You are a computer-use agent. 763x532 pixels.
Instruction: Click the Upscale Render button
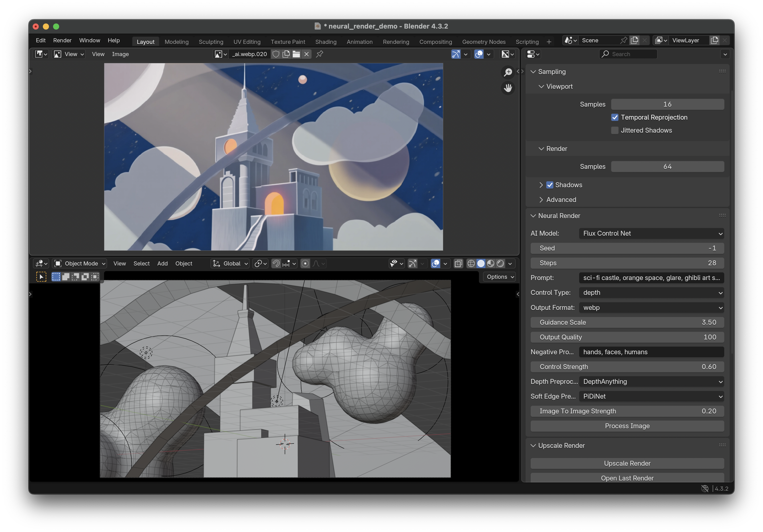click(627, 463)
